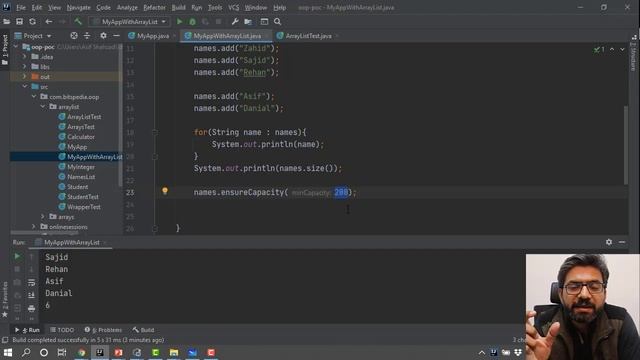Hide the Project panel with the minus icon

116,36
